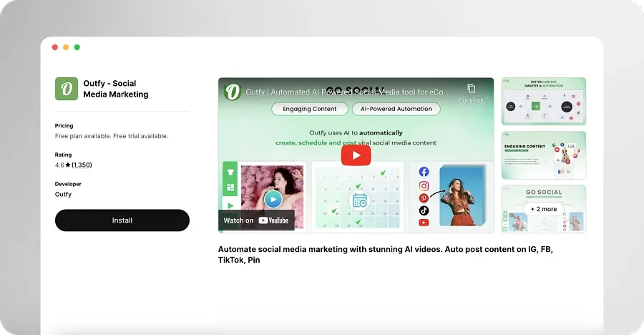The image size is (644, 335).
Task: Open the Outfy developer name link
Action: point(63,195)
